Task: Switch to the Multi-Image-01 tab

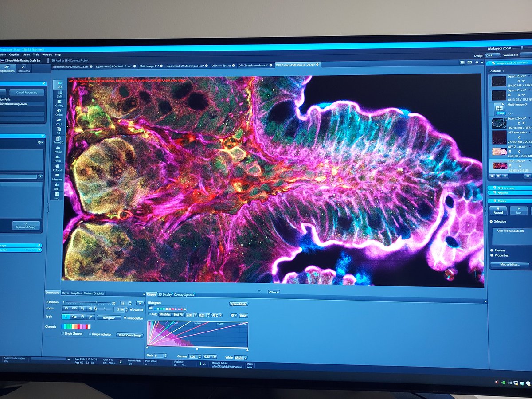Action: tap(150, 66)
